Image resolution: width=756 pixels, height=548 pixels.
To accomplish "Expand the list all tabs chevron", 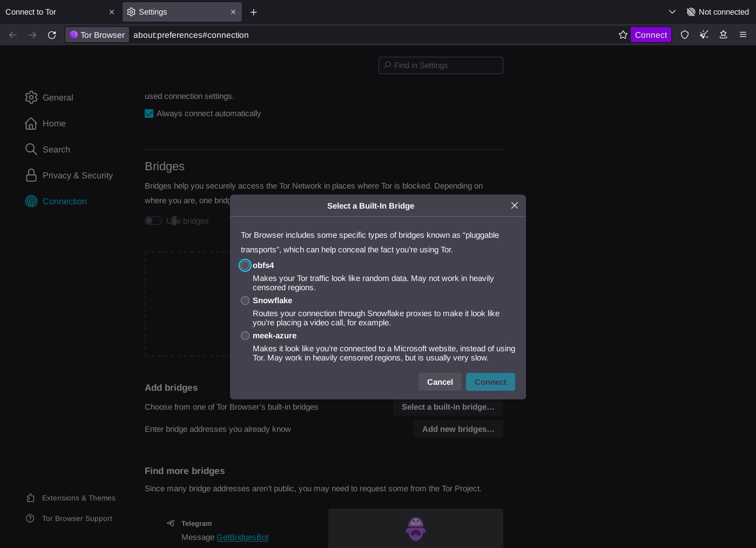I will 672,12.
